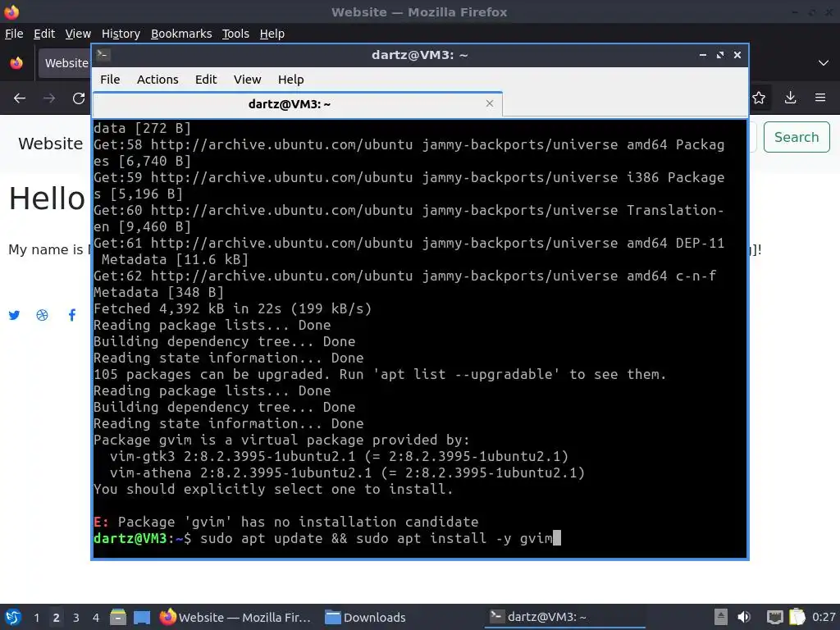Open the Twitter icon link on the page

click(x=15, y=315)
